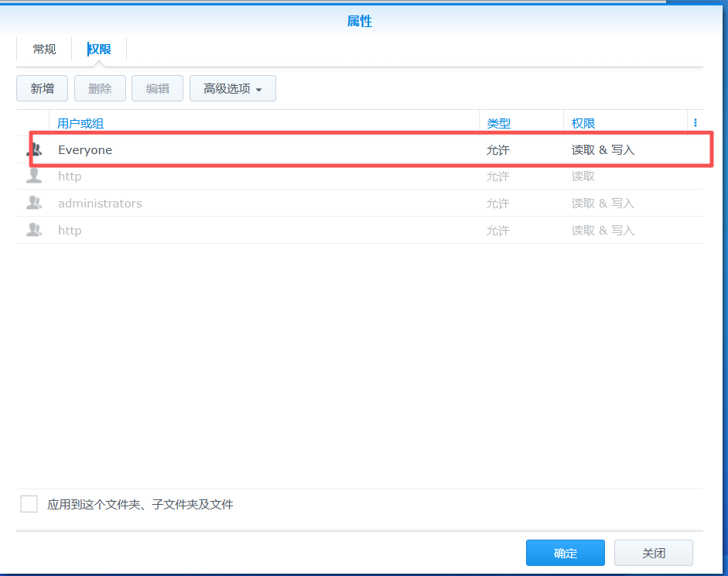
Task: Click the http user icon
Action: click(34, 176)
